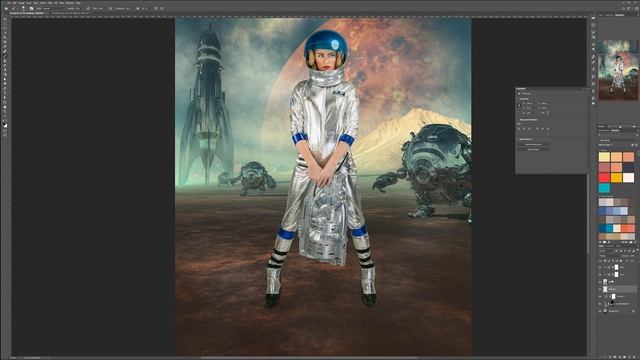Select the amber yellow swatch
The height and width of the screenshot is (360, 640).
(616, 177)
